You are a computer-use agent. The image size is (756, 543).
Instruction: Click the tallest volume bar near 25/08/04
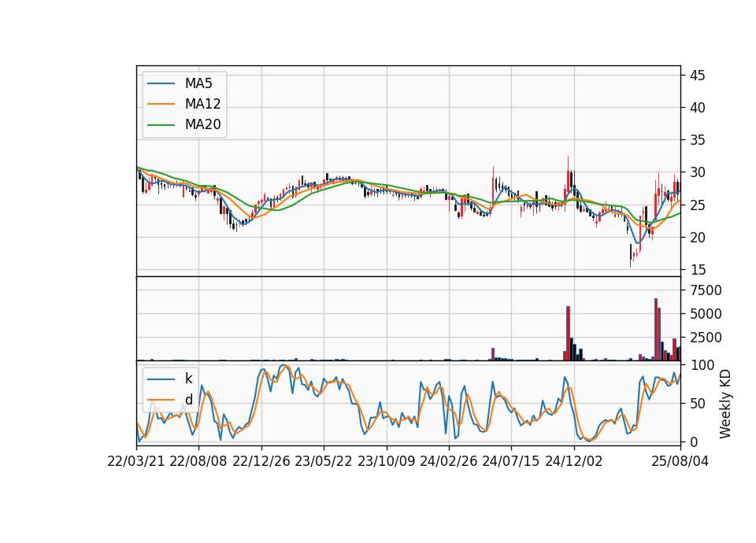[656, 330]
